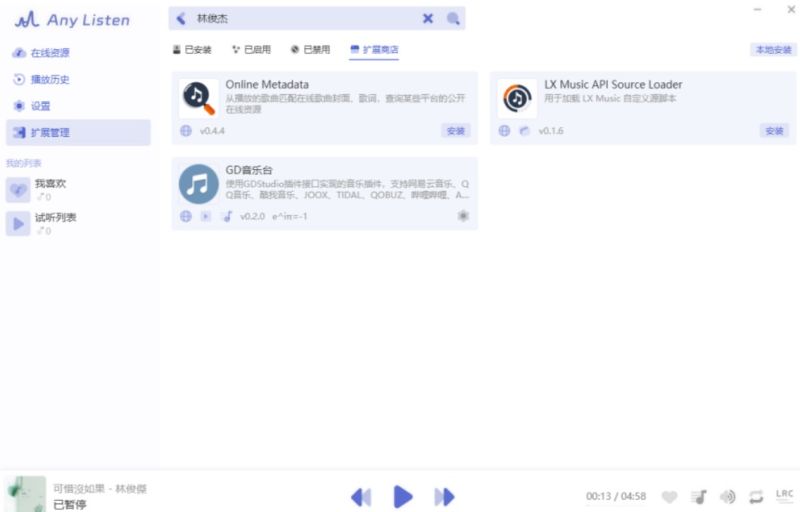Screen dimensions: 800x512
Task: Install the Online Metadata extension
Action: 455,131
